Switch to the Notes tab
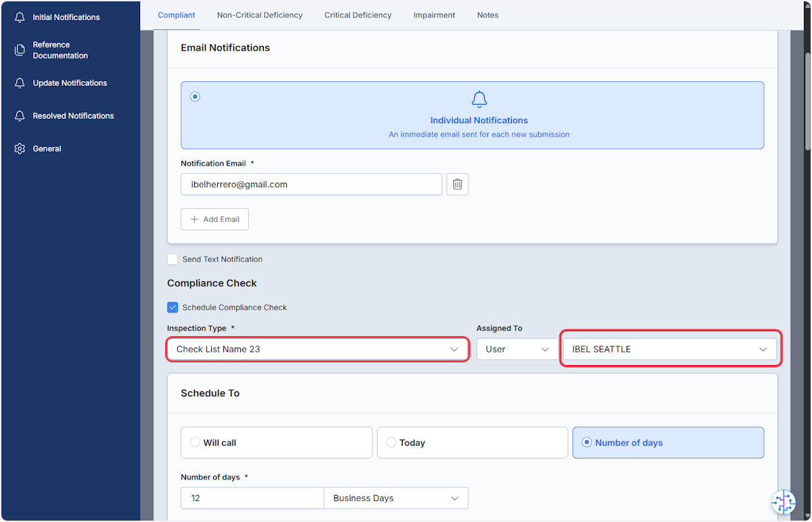The height and width of the screenshot is (522, 812). (x=488, y=15)
